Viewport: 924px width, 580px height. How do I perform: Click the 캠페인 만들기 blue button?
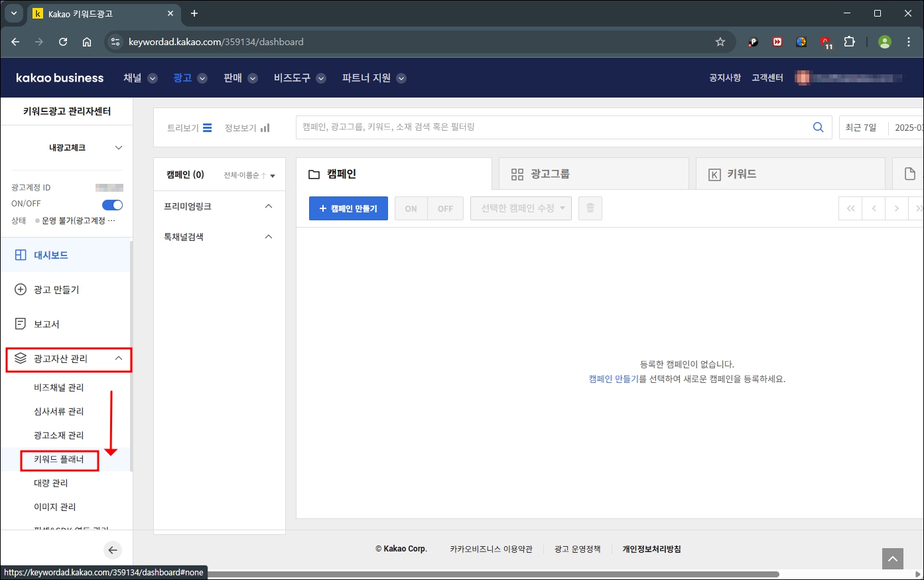[x=348, y=208]
